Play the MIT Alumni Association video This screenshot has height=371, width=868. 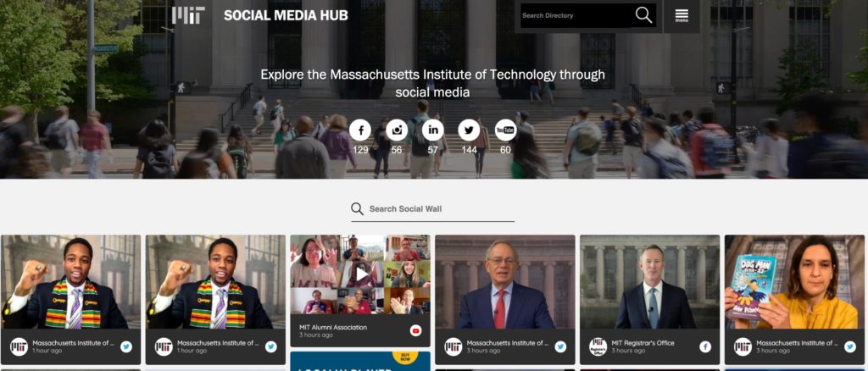361,274
